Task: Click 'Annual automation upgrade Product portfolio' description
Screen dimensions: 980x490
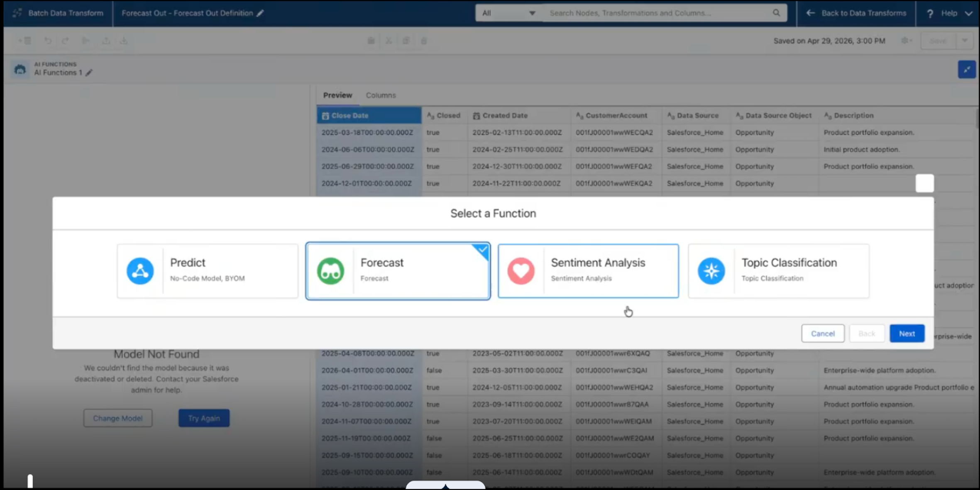Action: click(x=899, y=387)
